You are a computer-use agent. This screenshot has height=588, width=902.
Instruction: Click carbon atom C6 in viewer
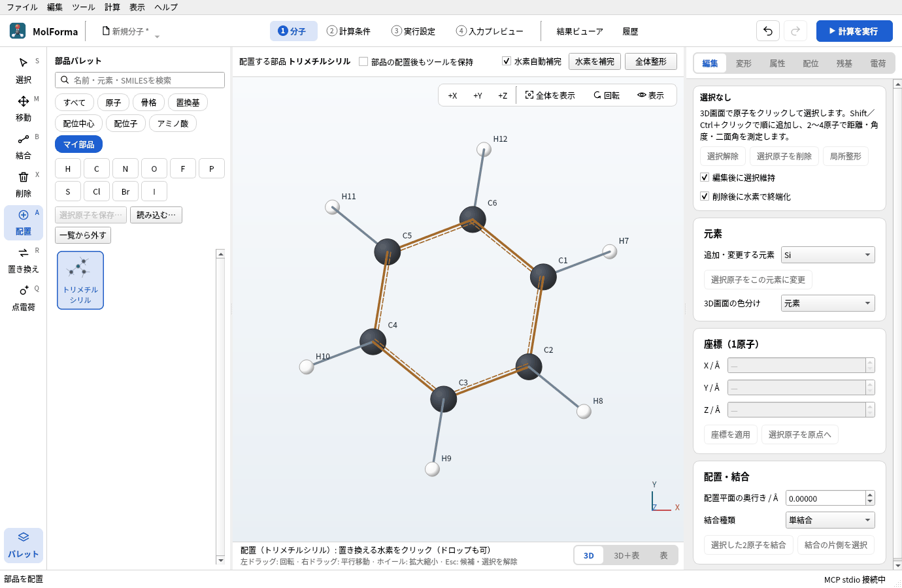tap(473, 220)
